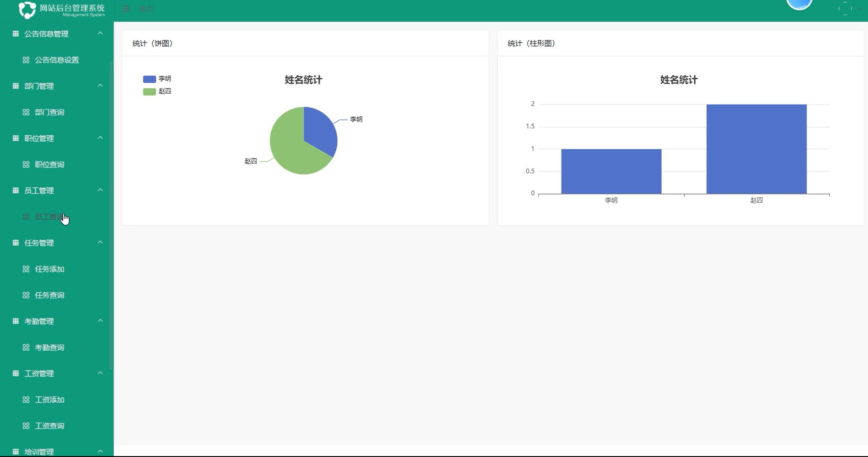Toggle 李明 legend entry in pie chart
Screen dimensions: 868x457
pyautogui.click(x=157, y=79)
